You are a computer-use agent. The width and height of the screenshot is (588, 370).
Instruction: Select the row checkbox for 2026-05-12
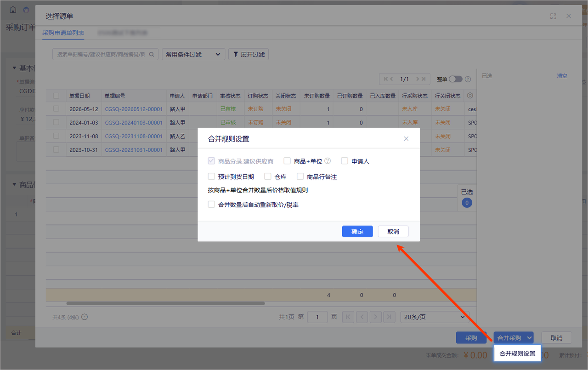coord(56,108)
